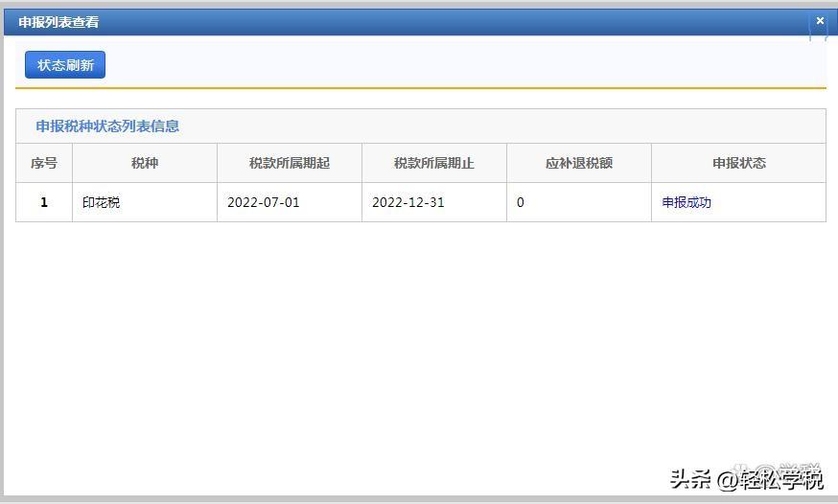Click the 申报状态 column header
The image size is (838, 504).
(738, 163)
